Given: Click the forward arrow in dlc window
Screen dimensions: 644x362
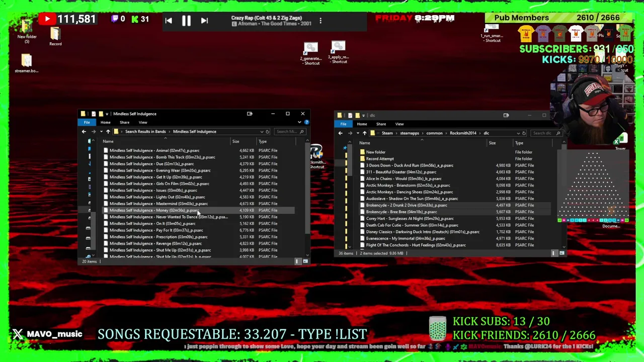Looking at the screenshot, I should [350, 133].
